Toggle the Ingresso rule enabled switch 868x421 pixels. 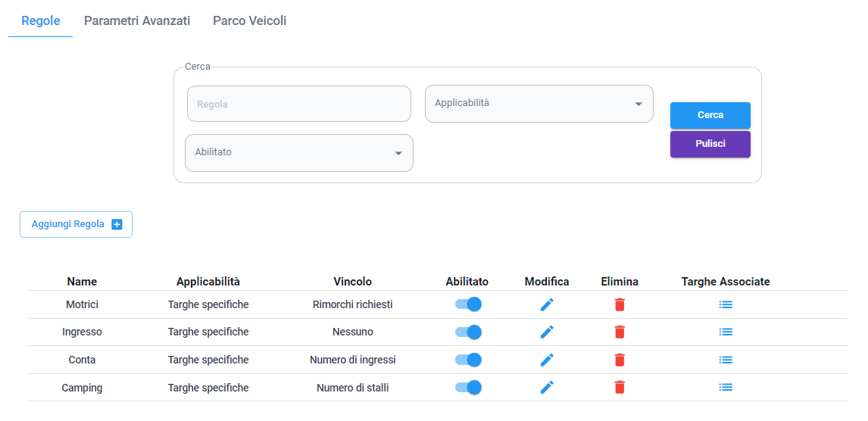[x=468, y=332]
